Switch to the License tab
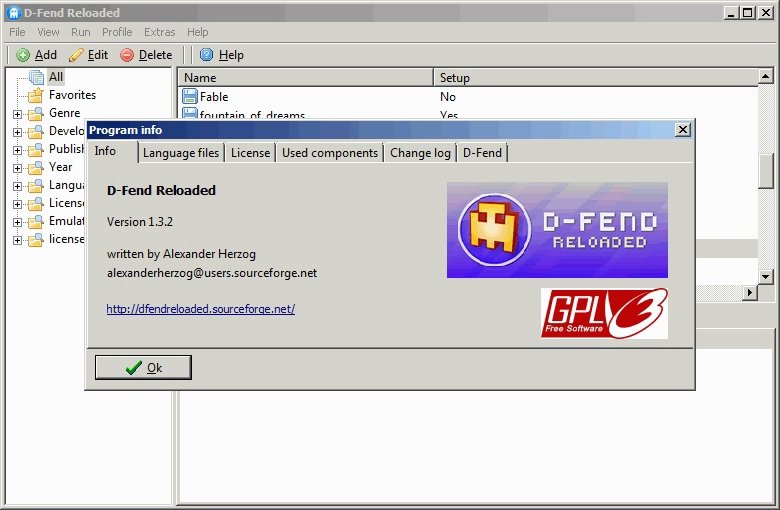Image resolution: width=780 pixels, height=510 pixels. [x=250, y=153]
